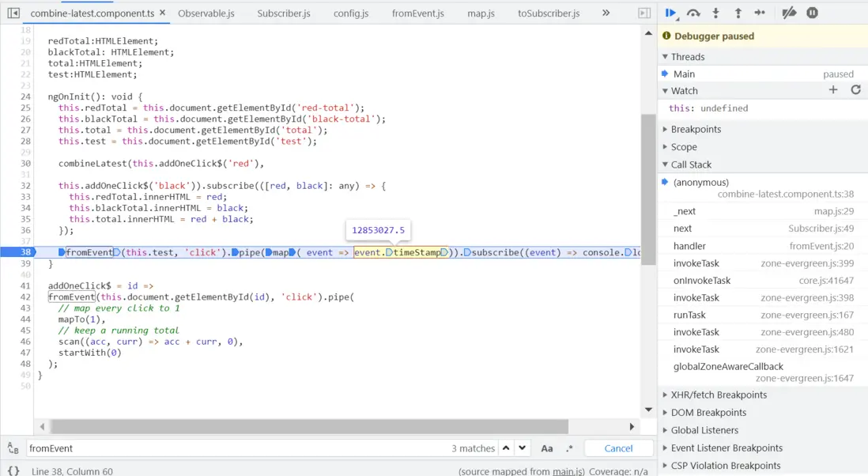Hide the file navigator sidebar
This screenshot has height=476, width=868.
(x=13, y=13)
